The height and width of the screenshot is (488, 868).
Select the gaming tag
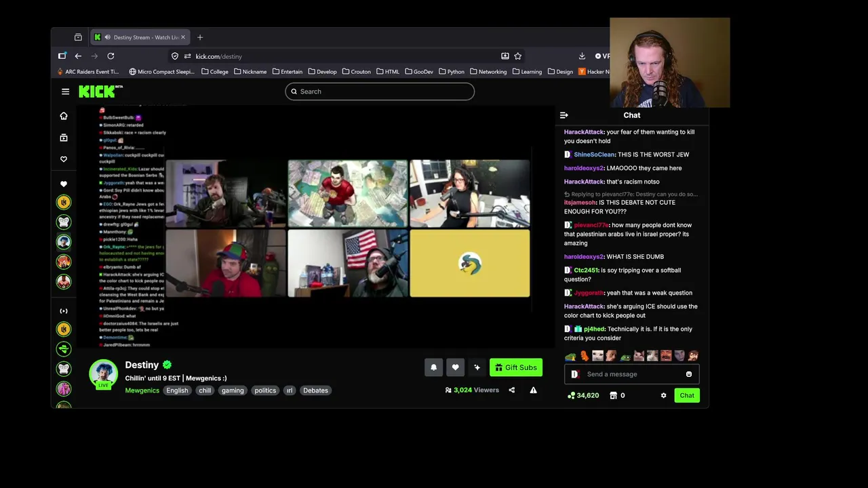coord(233,390)
